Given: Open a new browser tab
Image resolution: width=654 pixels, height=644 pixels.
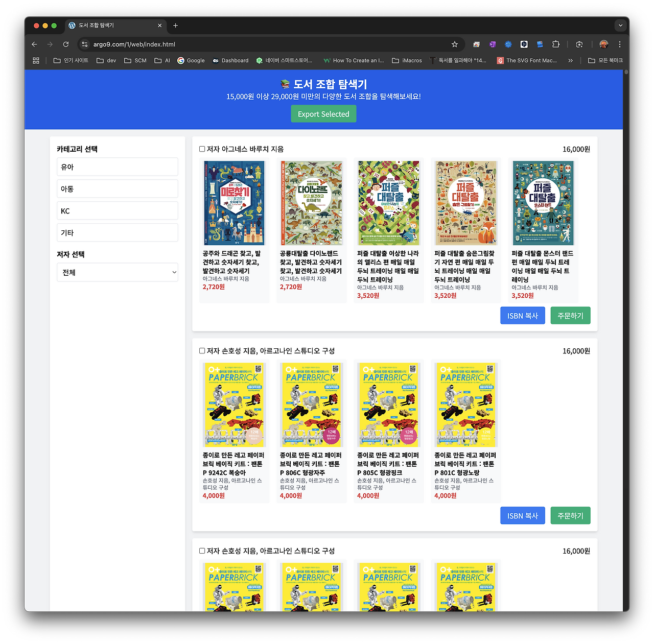Looking at the screenshot, I should point(176,26).
